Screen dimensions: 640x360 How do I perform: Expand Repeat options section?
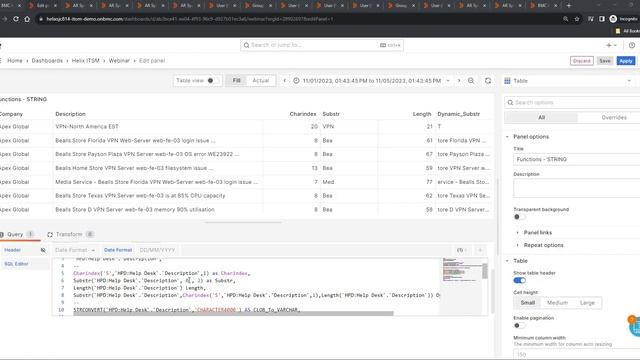[543, 245]
